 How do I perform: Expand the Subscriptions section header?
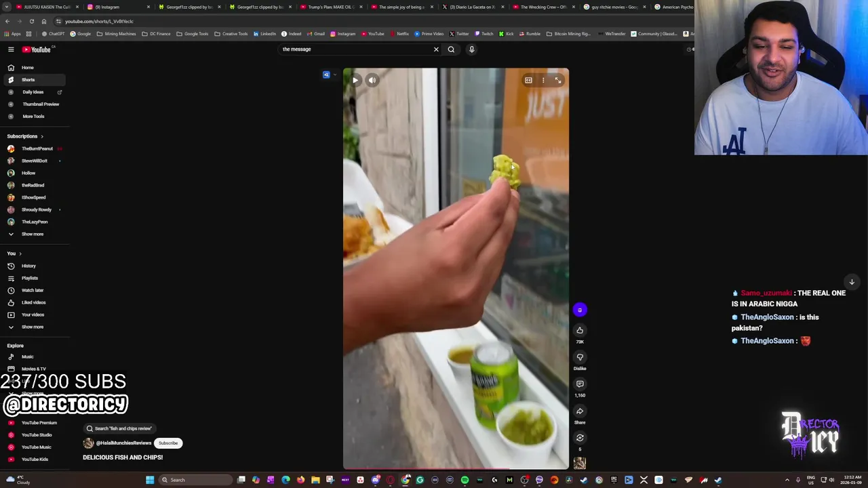click(x=25, y=136)
